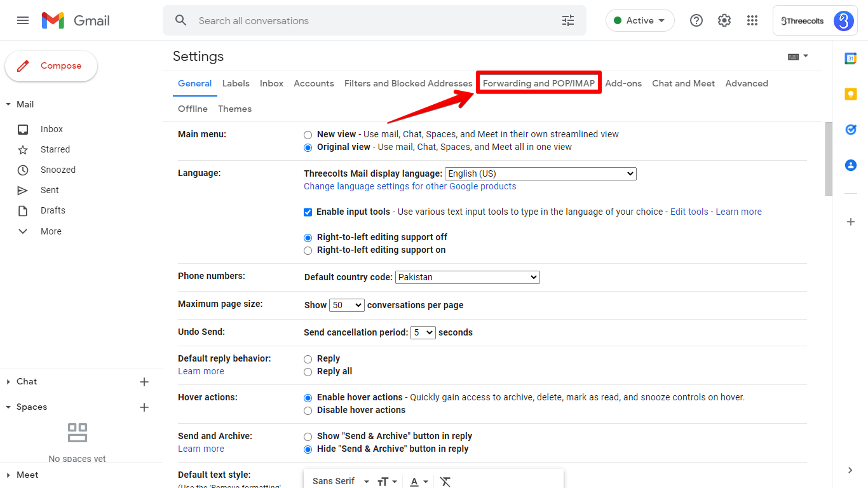868x488 pixels.
Task: Switch to the Inbox settings tab
Action: [x=271, y=83]
